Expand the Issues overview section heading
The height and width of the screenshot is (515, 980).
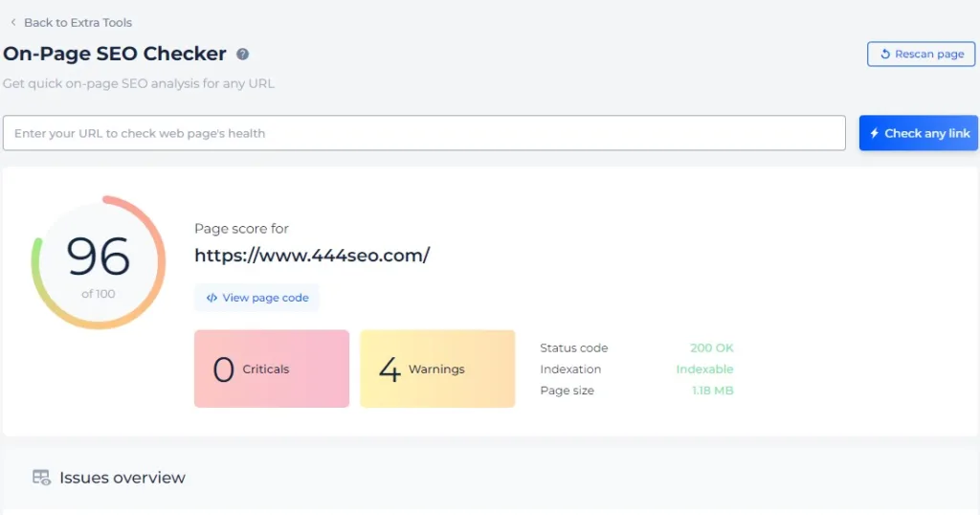tap(122, 478)
